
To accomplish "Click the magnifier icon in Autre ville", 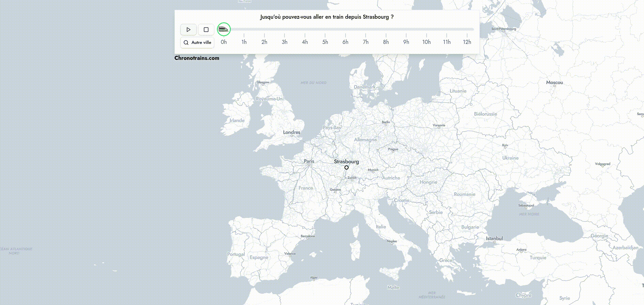I will pyautogui.click(x=186, y=43).
